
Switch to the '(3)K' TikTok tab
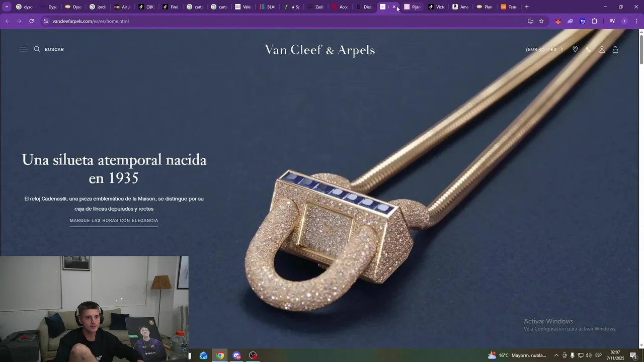point(147,7)
